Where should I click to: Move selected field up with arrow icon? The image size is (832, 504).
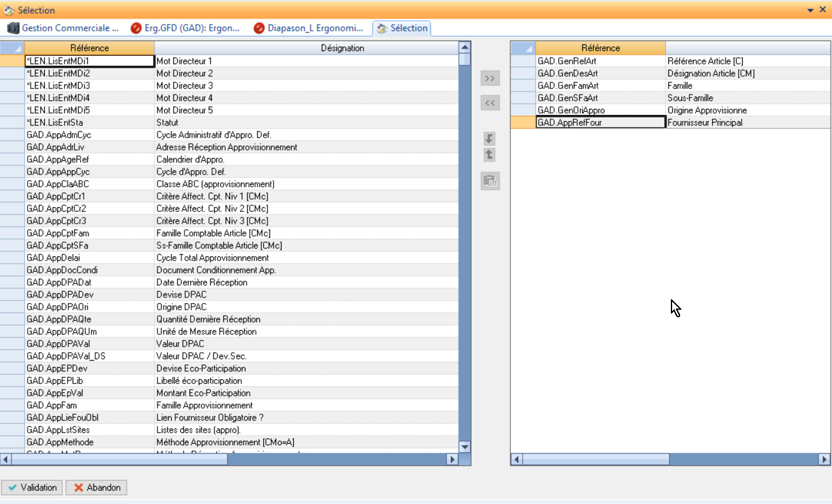click(x=489, y=155)
